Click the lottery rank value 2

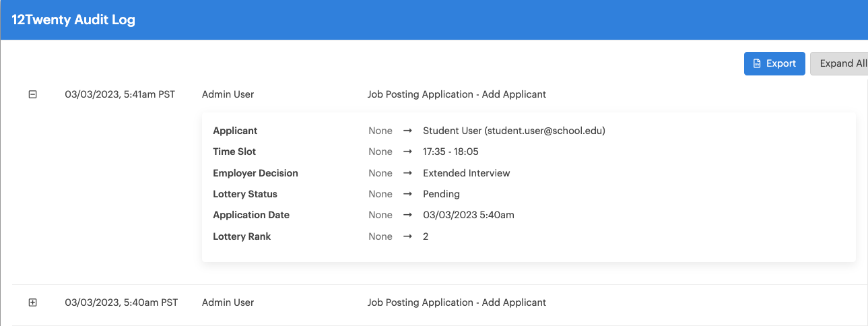426,236
